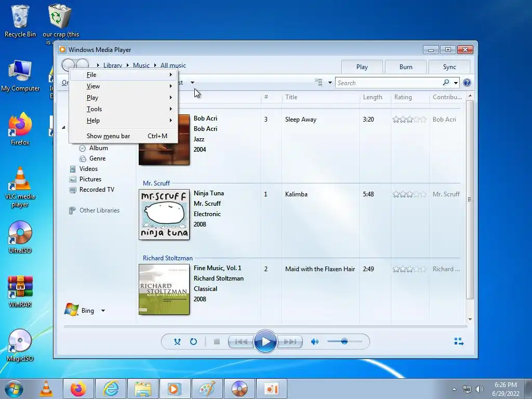
Task: Choose Show menu bar option
Action: tap(124, 136)
